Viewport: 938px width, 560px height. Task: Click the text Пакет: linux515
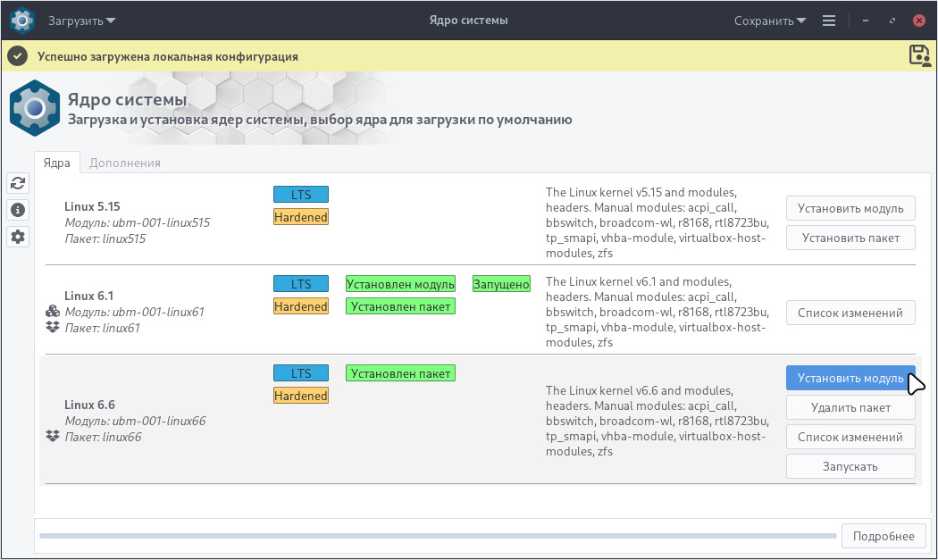tap(105, 238)
